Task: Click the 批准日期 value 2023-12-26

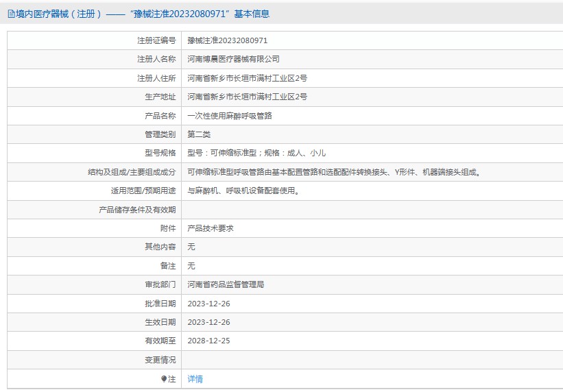Action: (208, 304)
